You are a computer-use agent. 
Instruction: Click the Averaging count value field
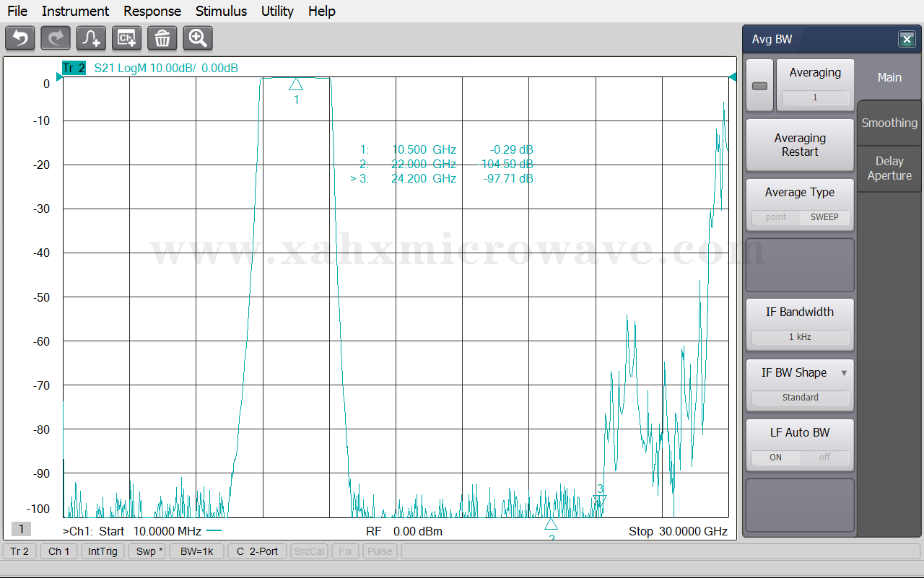tap(815, 97)
